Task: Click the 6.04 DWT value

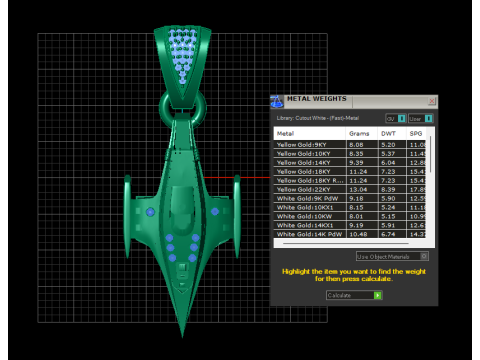Action: point(388,163)
